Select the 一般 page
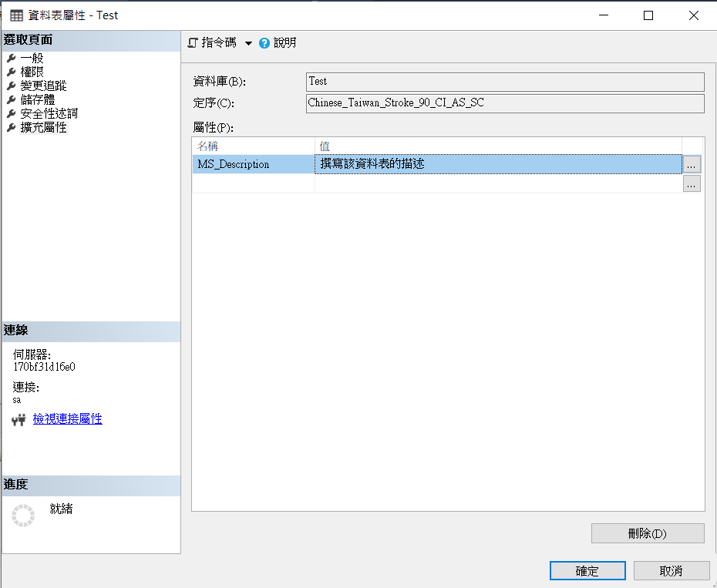The width and height of the screenshot is (717, 588). pos(32,58)
